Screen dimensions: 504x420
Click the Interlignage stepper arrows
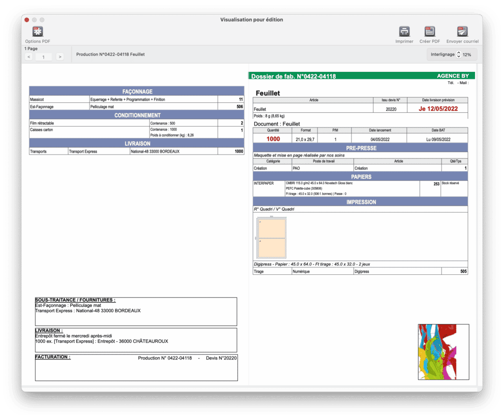click(x=459, y=55)
